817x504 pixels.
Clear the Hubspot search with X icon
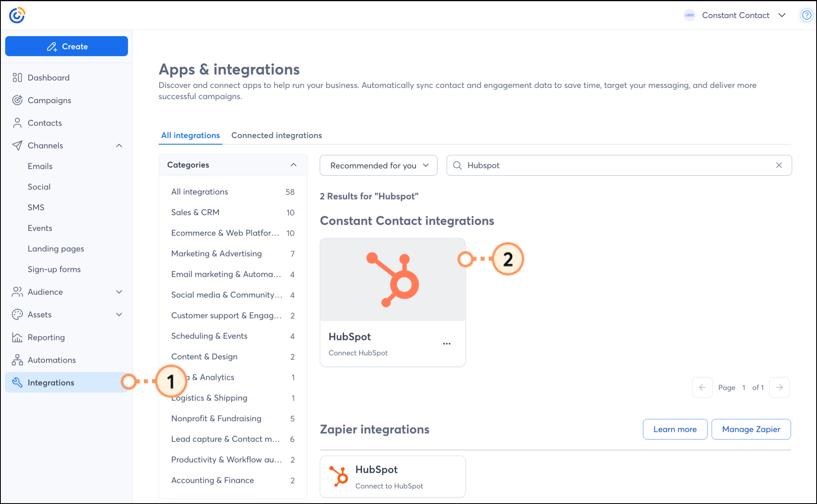[x=779, y=165]
